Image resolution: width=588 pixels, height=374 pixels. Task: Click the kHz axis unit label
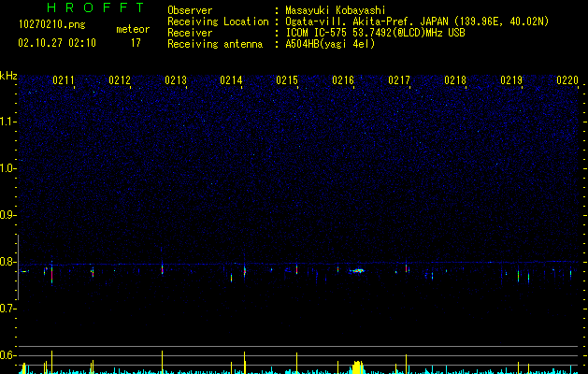pyautogui.click(x=8, y=76)
